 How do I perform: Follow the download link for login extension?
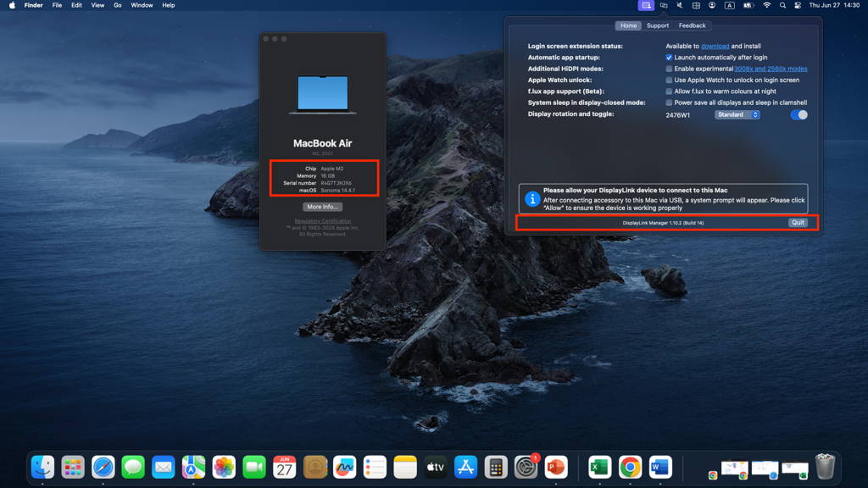pyautogui.click(x=715, y=46)
